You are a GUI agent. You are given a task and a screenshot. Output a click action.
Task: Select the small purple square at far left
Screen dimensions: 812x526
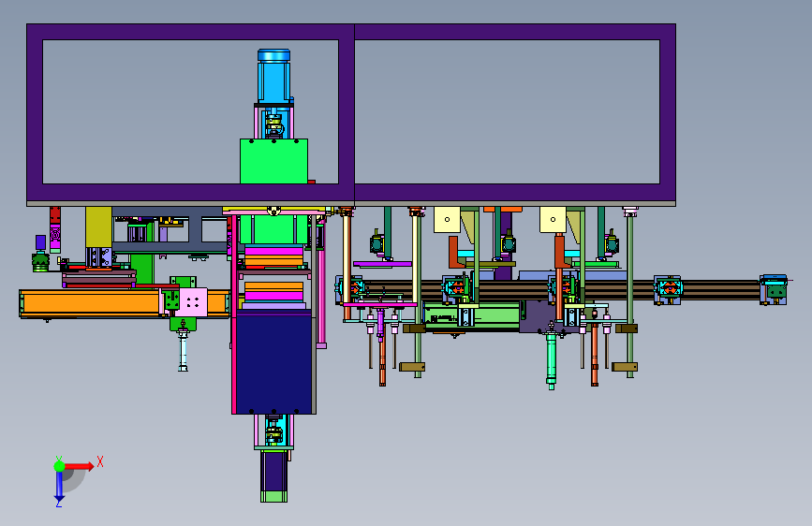(x=40, y=241)
